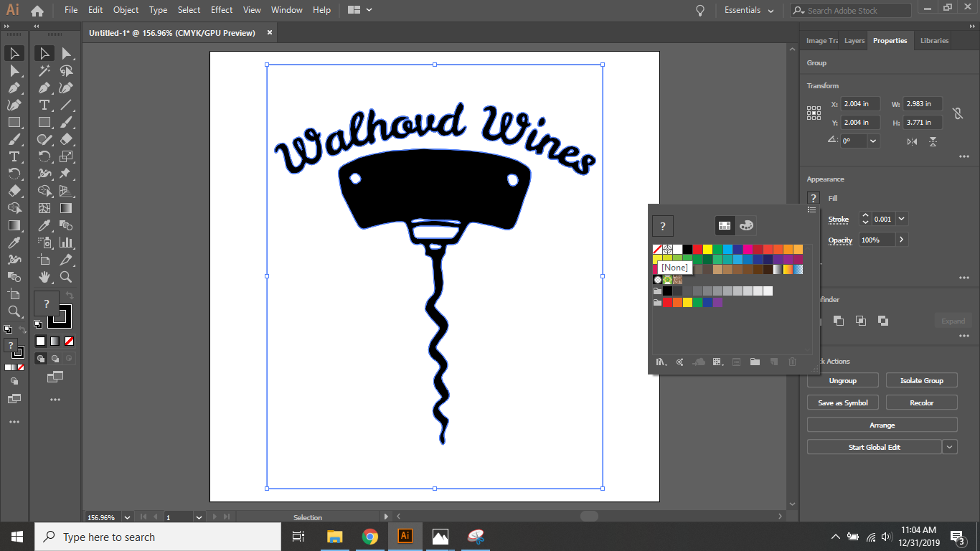Viewport: 980px width, 551px height.
Task: Toggle swatches view in the color panel
Action: [725, 225]
